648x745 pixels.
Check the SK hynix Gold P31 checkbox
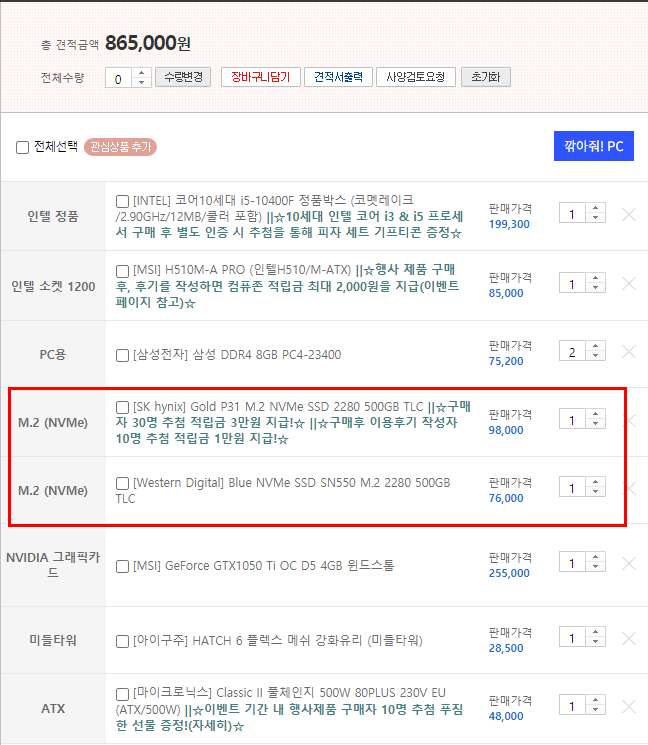122,407
